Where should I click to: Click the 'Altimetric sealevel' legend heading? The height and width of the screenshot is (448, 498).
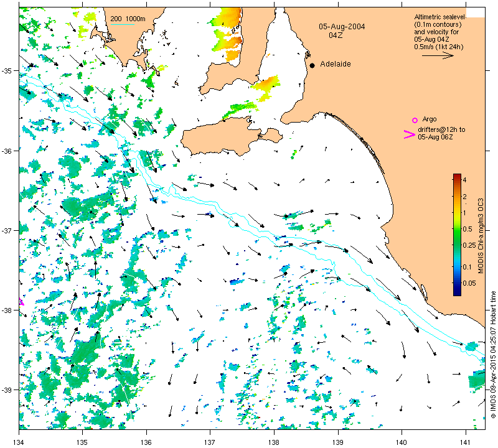click(x=440, y=17)
